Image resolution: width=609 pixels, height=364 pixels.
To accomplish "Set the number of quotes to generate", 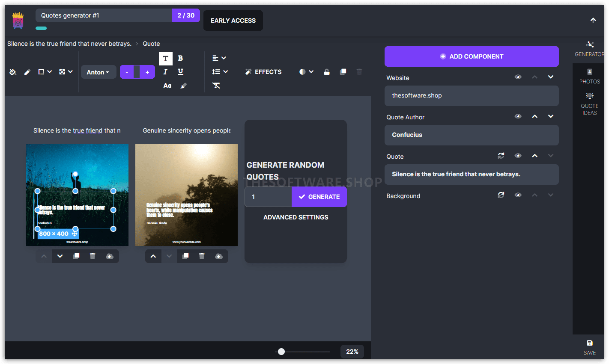I will [268, 197].
